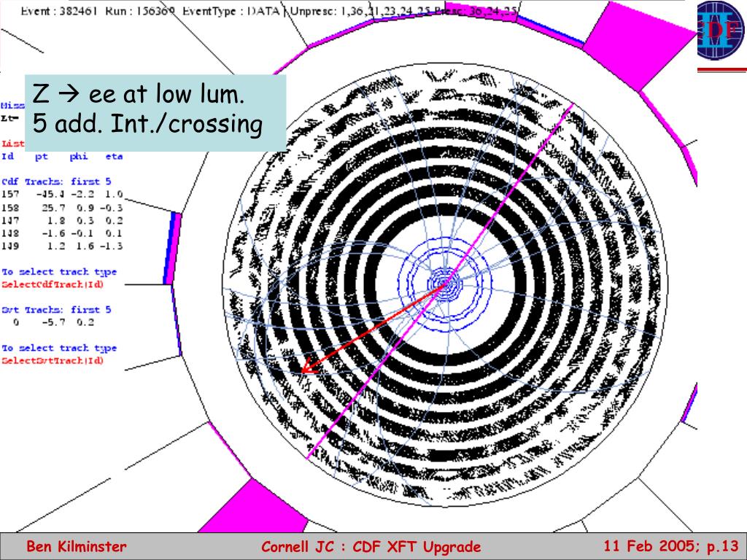Screen dimensions: 747x560
Task: Click the 'To select track type' text above SelectCdfTrack
Action: [59, 272]
